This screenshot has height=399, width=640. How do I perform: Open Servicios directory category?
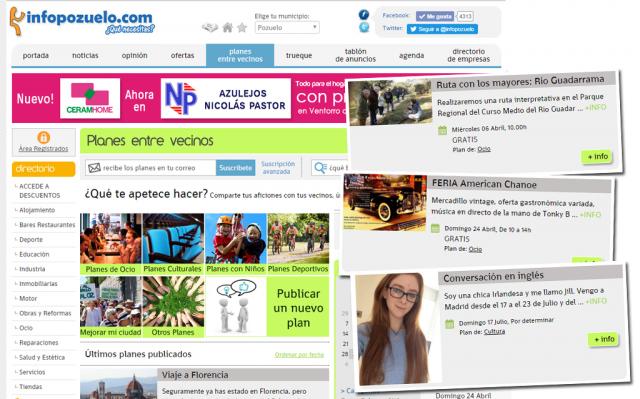click(x=32, y=372)
